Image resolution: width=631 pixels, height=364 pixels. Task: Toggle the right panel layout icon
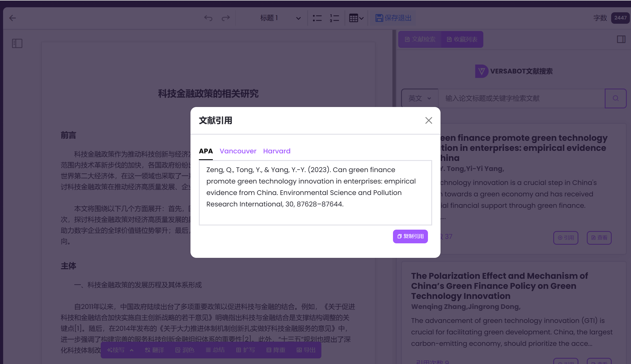pos(621,39)
